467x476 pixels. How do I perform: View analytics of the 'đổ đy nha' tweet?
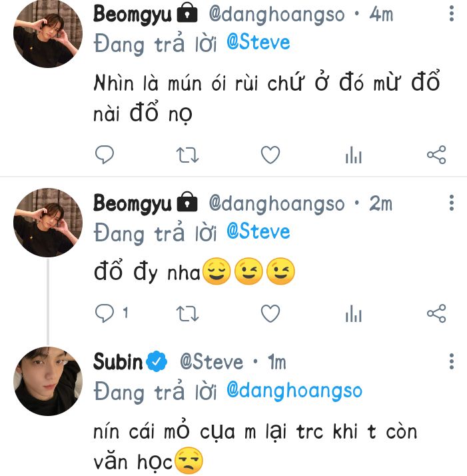coord(353,313)
